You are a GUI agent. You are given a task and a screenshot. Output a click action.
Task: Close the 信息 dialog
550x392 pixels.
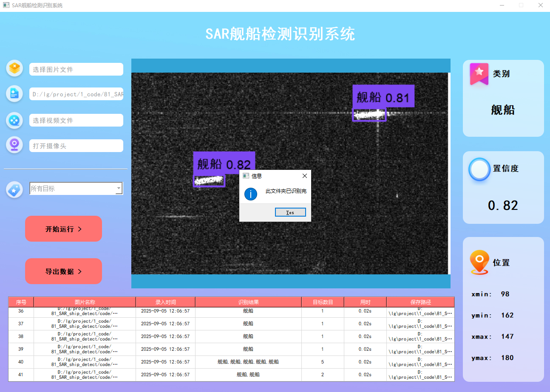coord(304,176)
